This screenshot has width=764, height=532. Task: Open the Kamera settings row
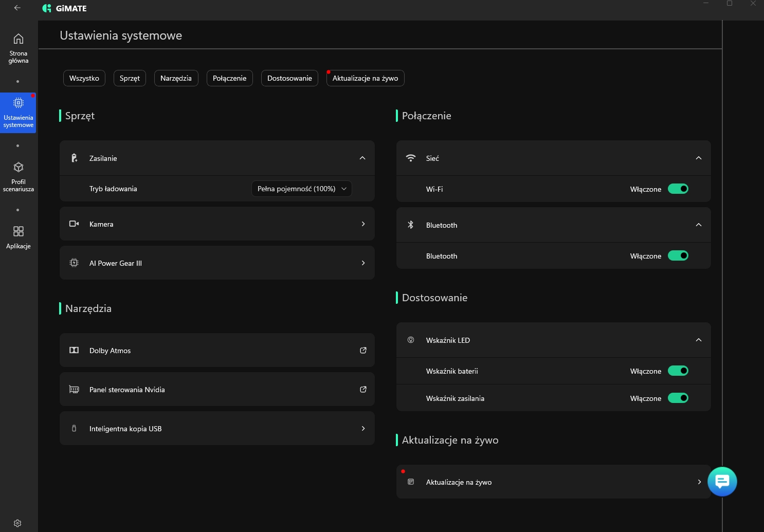coord(217,224)
